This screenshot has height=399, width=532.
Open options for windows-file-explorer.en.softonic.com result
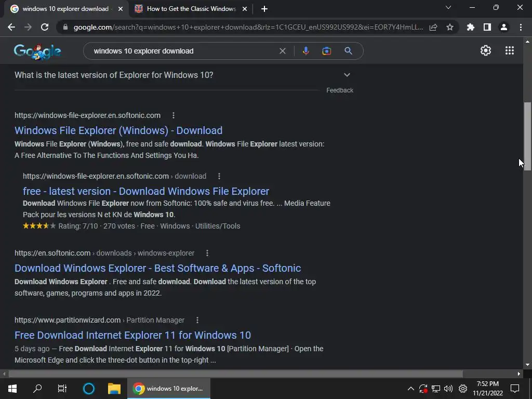[x=174, y=115]
